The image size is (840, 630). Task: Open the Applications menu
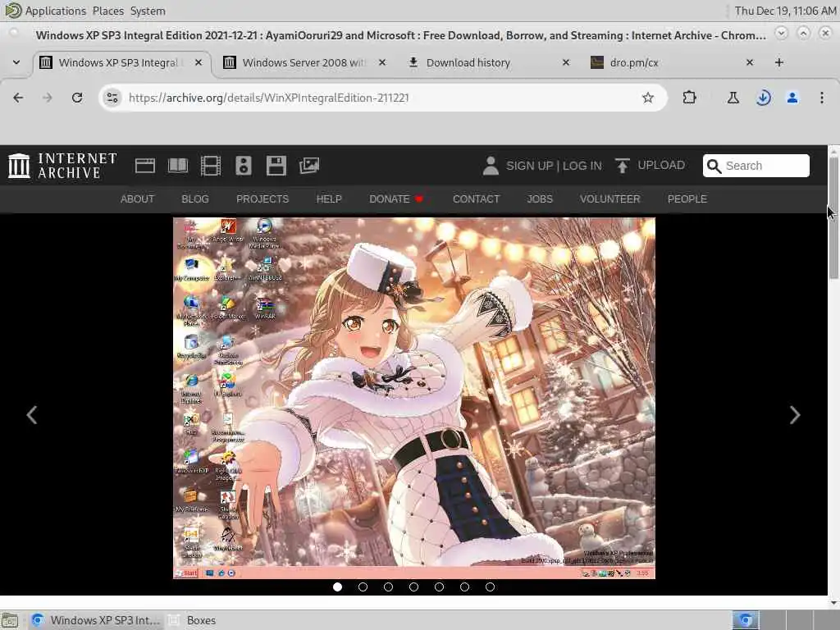point(55,11)
